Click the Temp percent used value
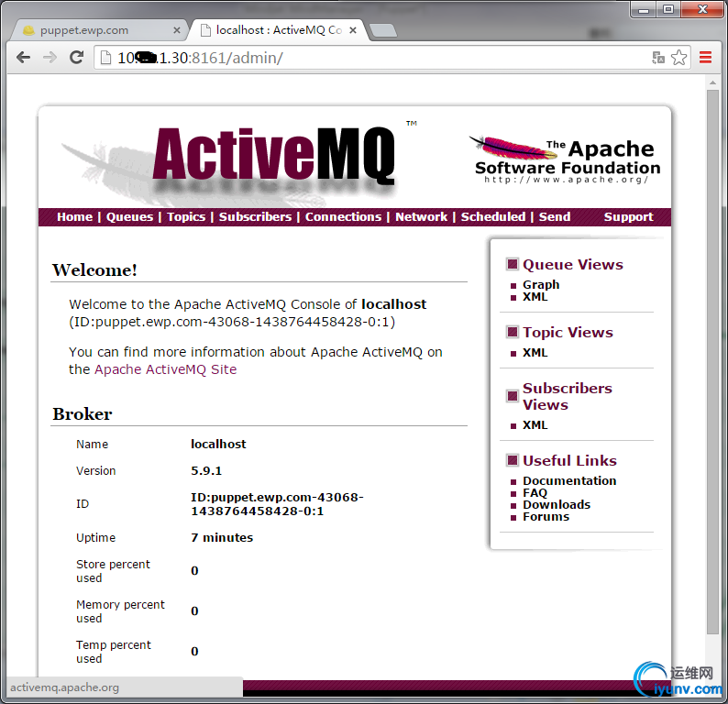 194,652
